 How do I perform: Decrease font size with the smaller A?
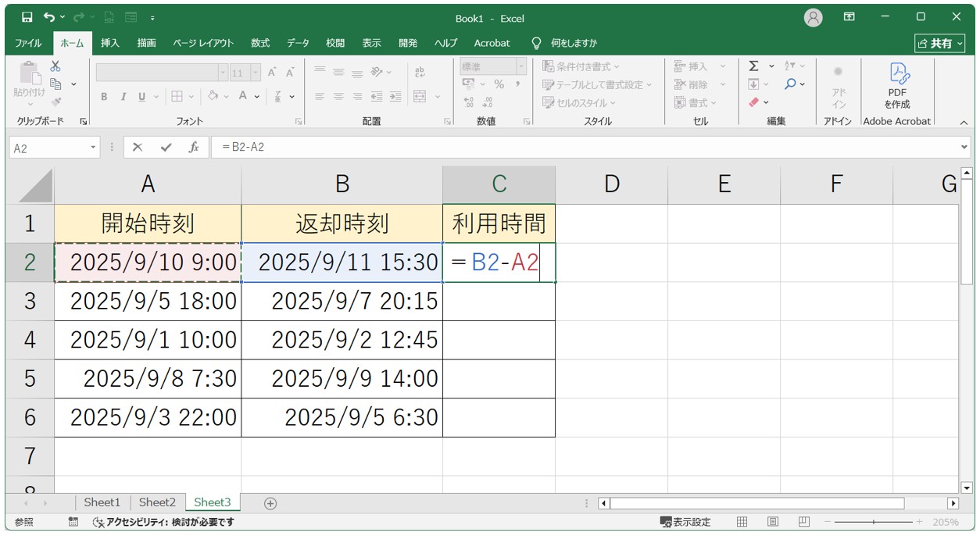(x=290, y=73)
